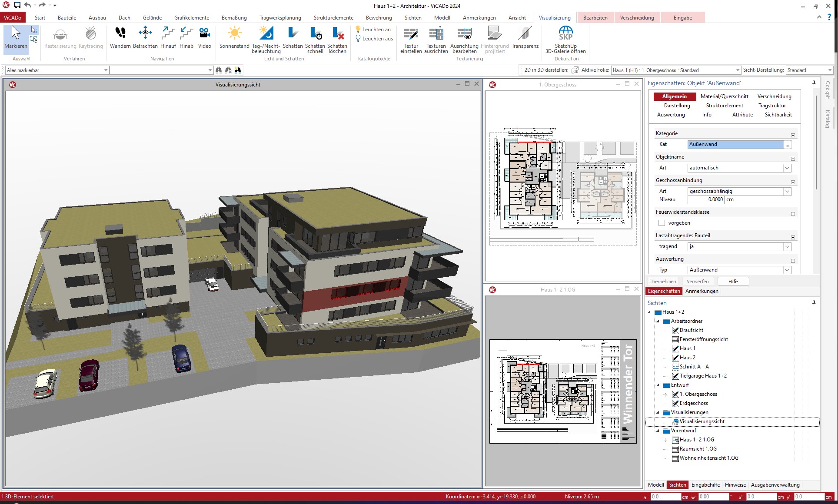Open the Katalog side panel
This screenshot has width=838, height=504.
tap(828, 119)
